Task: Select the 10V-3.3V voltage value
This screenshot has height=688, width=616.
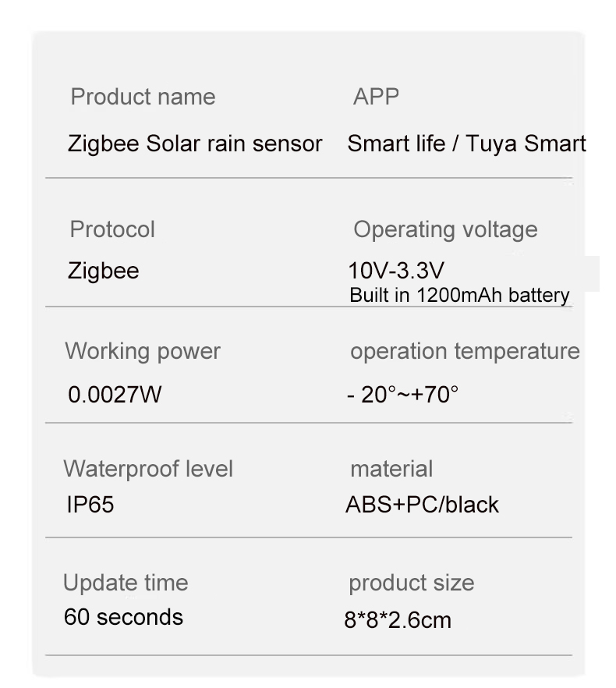Action: coord(396,270)
